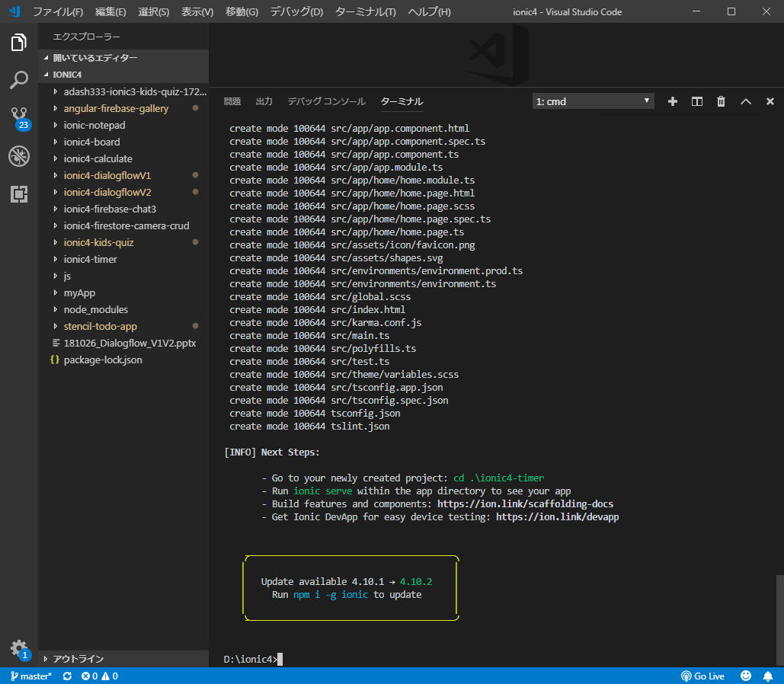Open 181026_Dialogflow_V1V2.pptx file
Viewport: 784px width, 684px height.
point(123,343)
